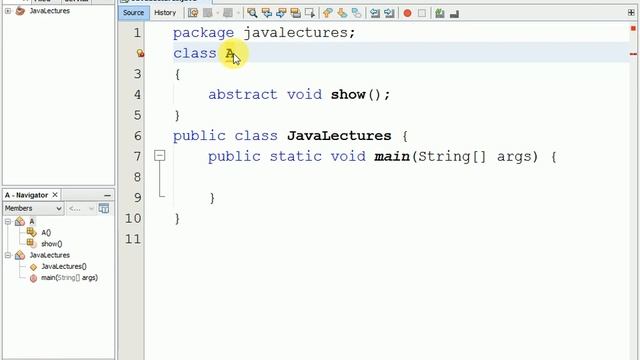Image resolution: width=640 pixels, height=360 pixels.
Task: Click class A icon in Navigator
Action: (20, 222)
